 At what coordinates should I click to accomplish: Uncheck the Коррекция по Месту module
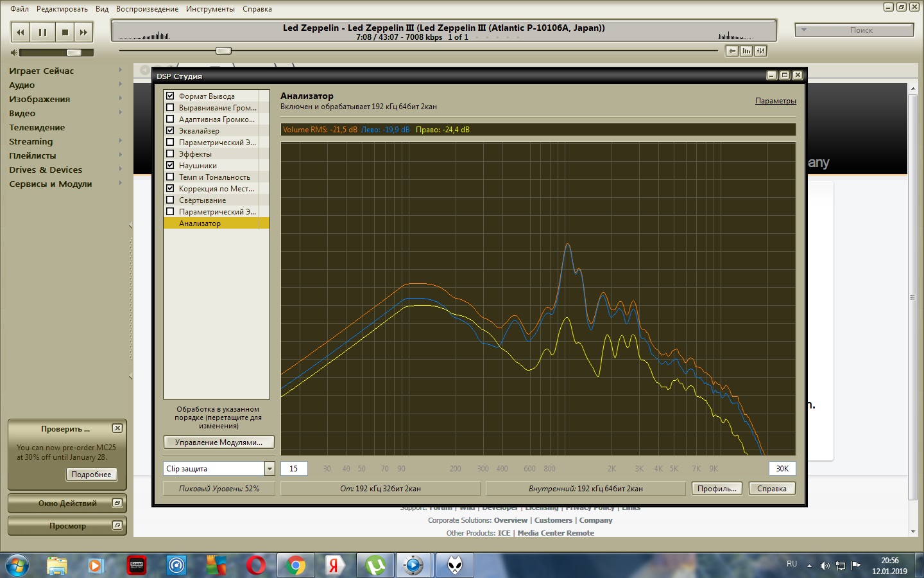point(170,189)
